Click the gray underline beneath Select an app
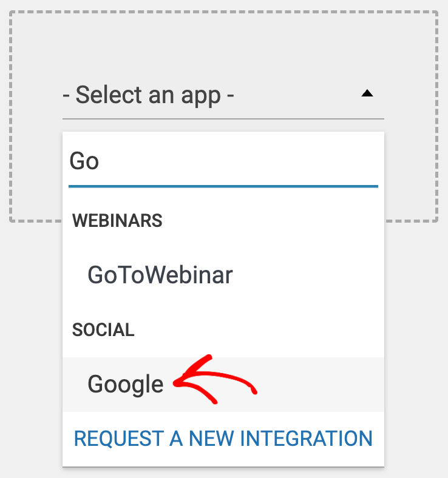448x478 pixels. (223, 118)
